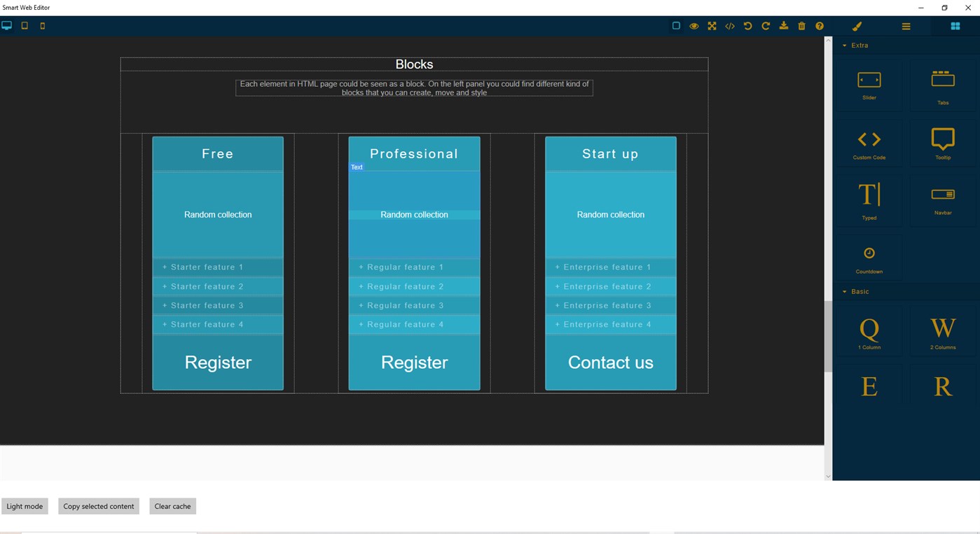980x534 pixels.
Task: Open the blocks panel grid icon
Action: point(955,26)
